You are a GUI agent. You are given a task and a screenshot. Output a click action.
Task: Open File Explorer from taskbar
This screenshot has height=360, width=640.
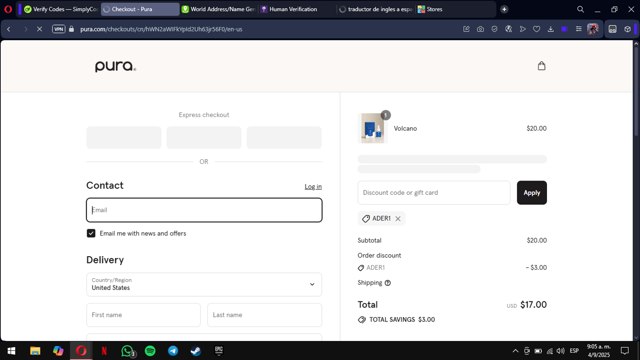tap(35, 351)
